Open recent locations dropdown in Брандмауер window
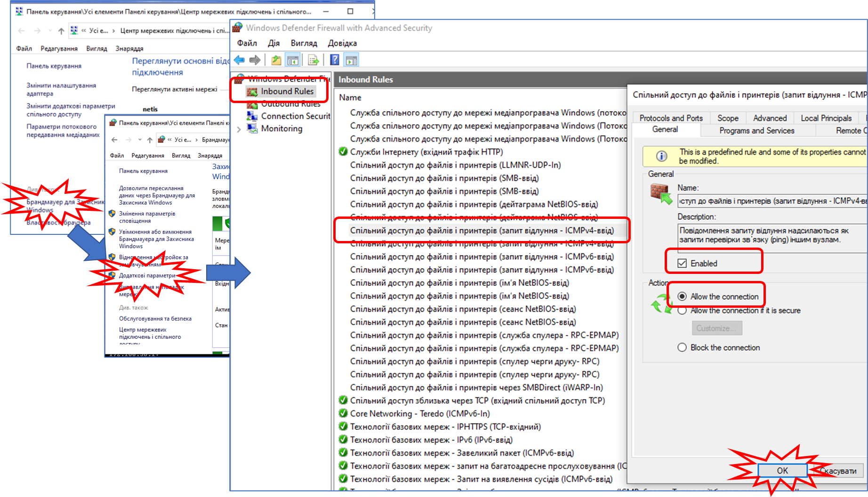Screen dimensions: 868x497 tap(140, 140)
